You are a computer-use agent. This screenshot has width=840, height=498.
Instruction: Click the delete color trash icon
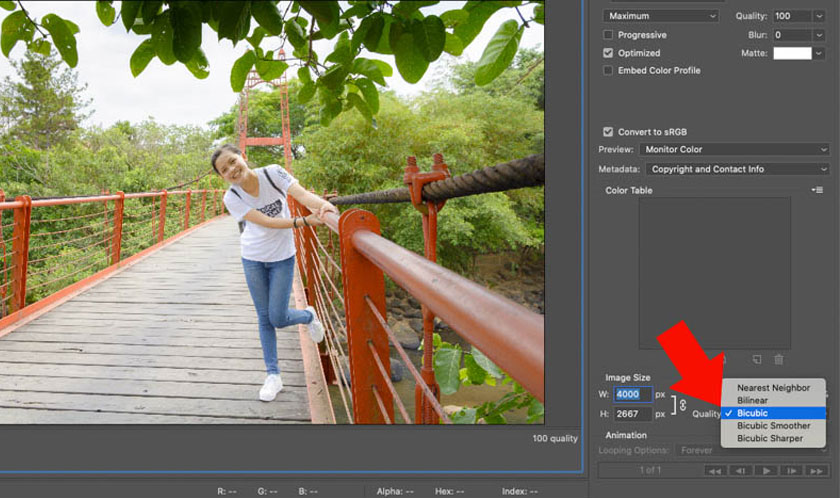779,359
